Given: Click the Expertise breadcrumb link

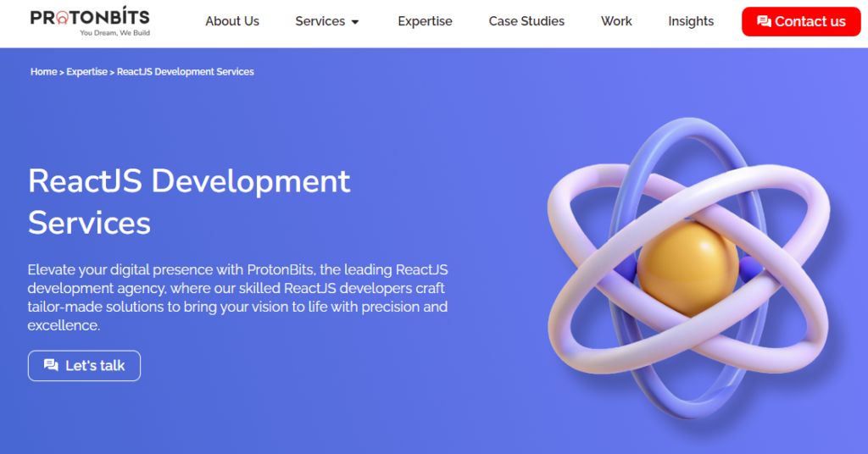Looking at the screenshot, I should point(87,72).
